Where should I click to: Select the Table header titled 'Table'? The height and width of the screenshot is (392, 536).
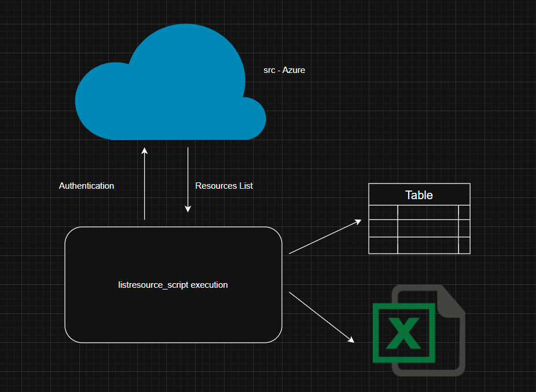click(418, 195)
